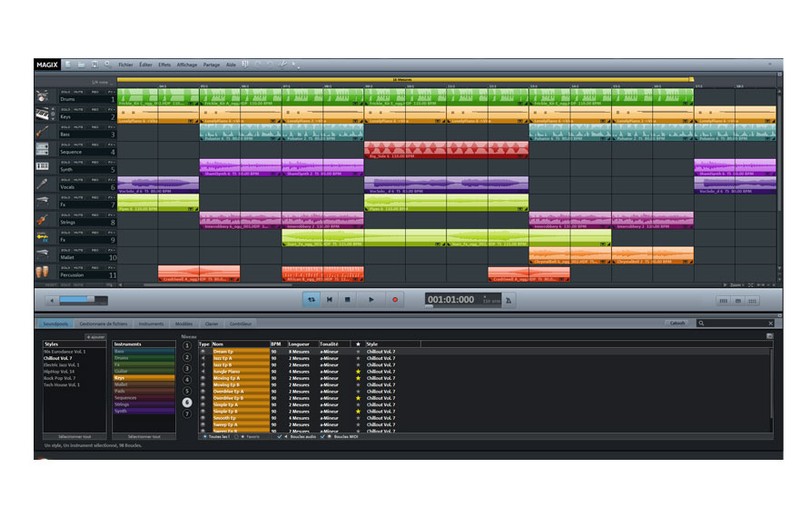The width and height of the screenshot is (799, 527).
Task: Arm recording on the Bass track
Action: (x=95, y=127)
